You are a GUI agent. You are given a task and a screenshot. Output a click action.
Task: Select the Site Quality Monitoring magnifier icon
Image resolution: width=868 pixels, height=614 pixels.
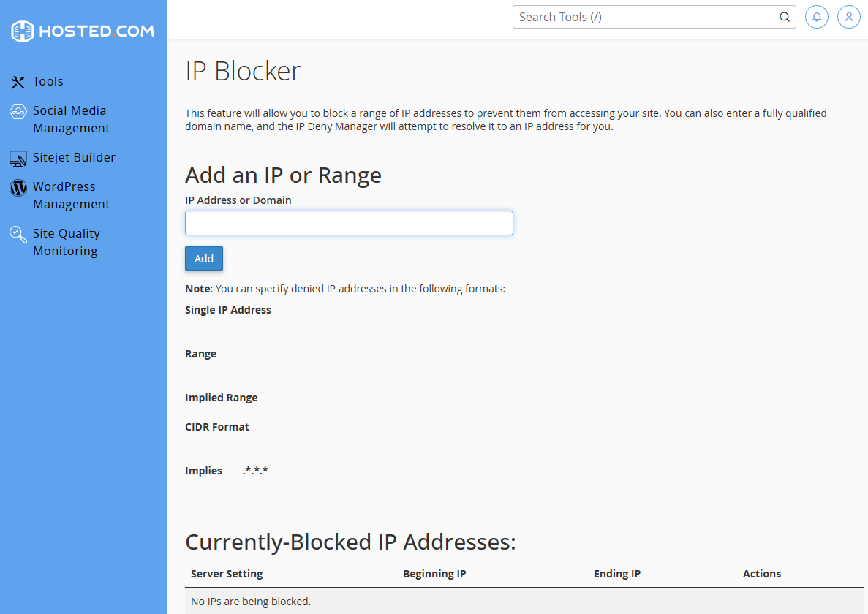point(18,233)
